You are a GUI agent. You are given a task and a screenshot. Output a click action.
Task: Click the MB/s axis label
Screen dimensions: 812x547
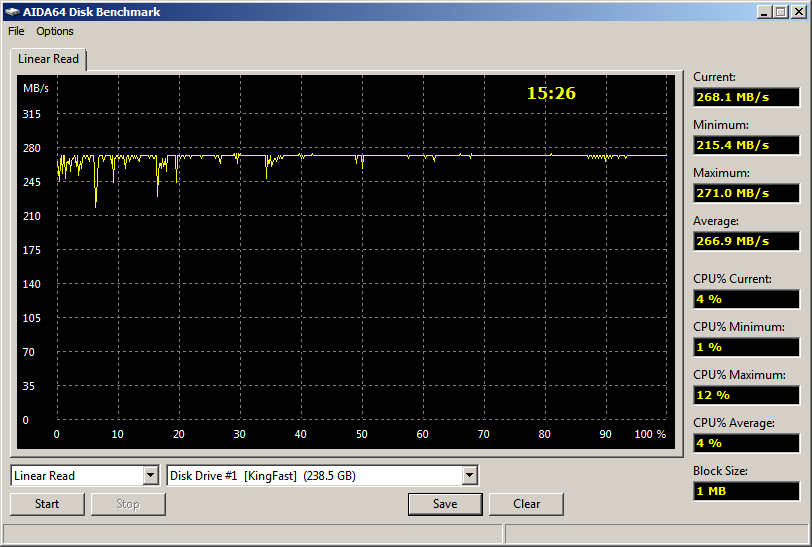(36, 88)
